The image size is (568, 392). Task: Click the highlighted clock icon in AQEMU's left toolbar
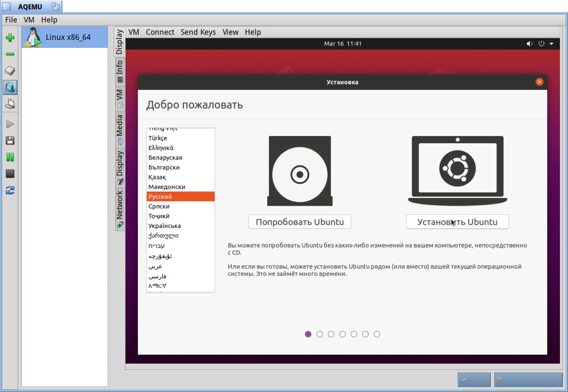[x=10, y=87]
